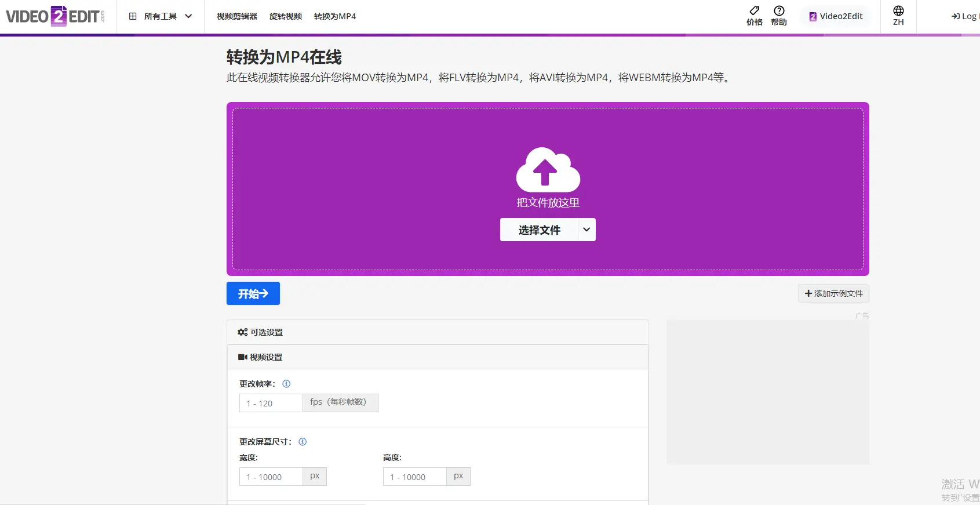Click the blue 开始 button

(253, 293)
